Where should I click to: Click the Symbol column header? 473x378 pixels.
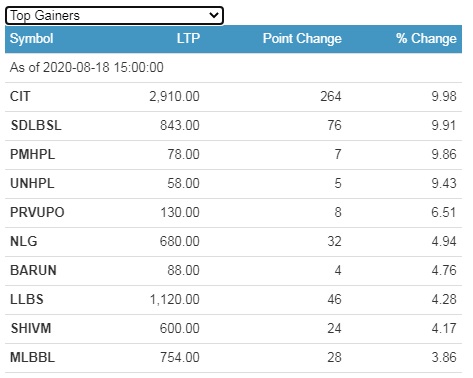tap(32, 39)
